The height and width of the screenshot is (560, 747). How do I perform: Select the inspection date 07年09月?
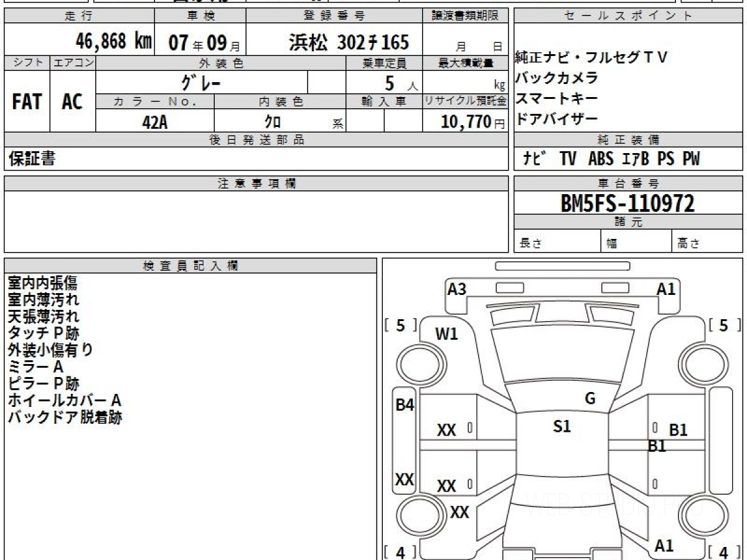point(205,42)
